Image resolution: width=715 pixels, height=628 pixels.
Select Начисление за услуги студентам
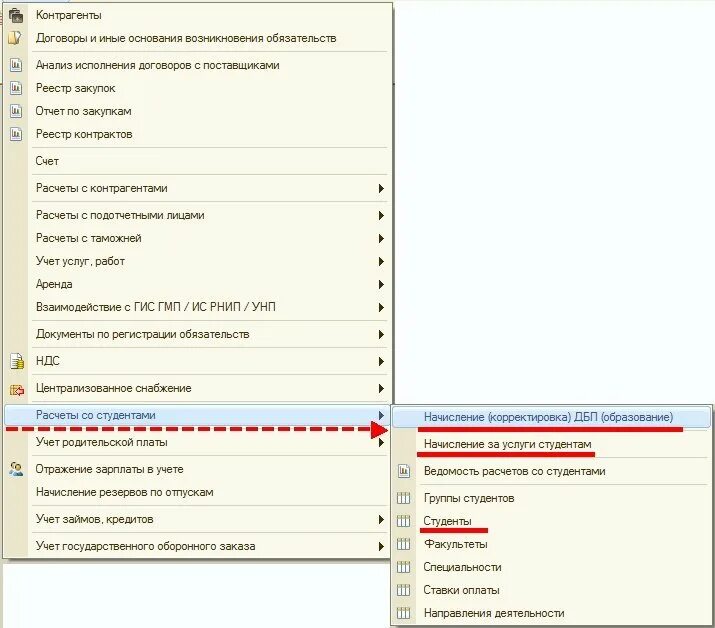[x=552, y=444]
